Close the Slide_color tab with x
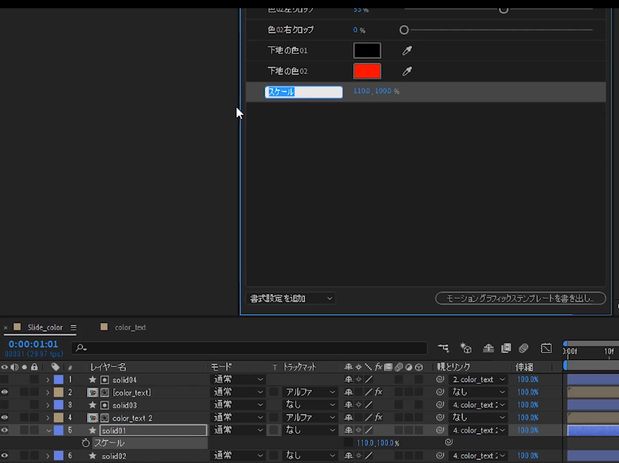Image resolution: width=619 pixels, height=463 pixels. tap(6, 328)
